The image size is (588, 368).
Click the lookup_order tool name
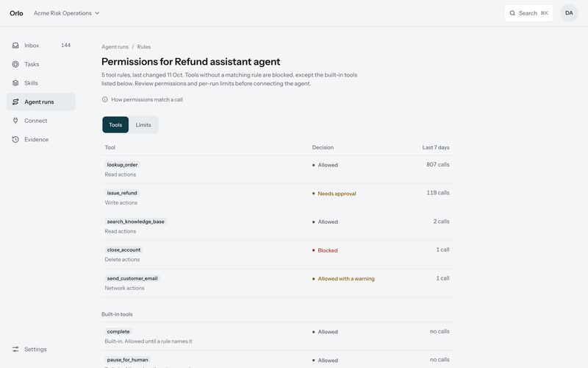coord(122,164)
